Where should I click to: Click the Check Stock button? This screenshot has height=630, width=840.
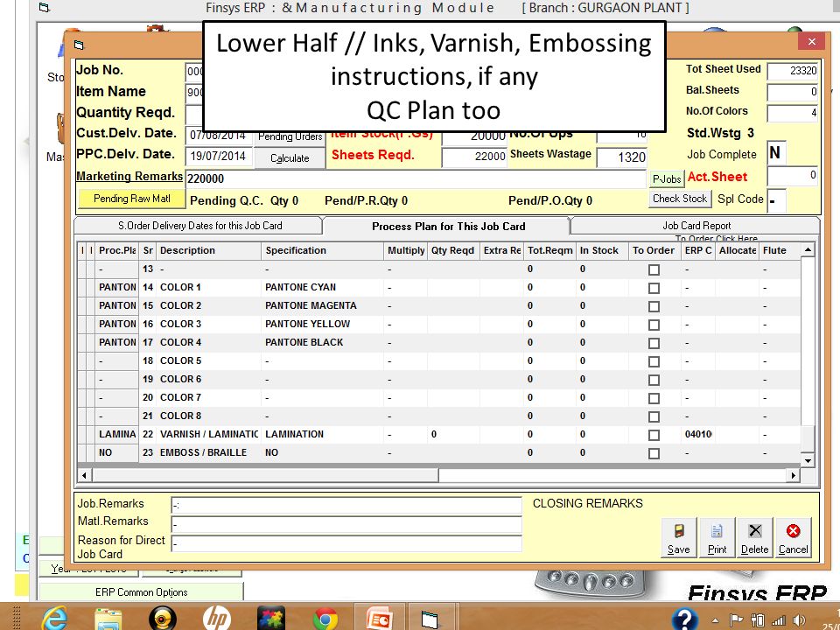point(680,199)
